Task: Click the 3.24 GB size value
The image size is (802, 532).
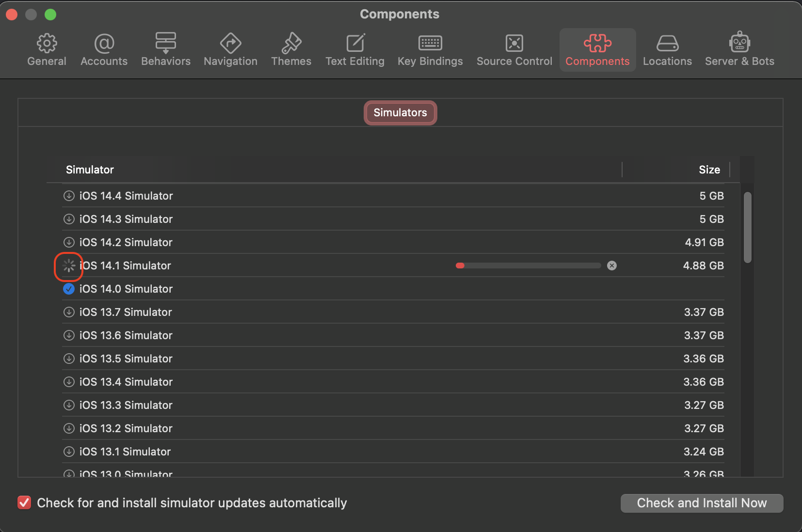Action: [704, 452]
